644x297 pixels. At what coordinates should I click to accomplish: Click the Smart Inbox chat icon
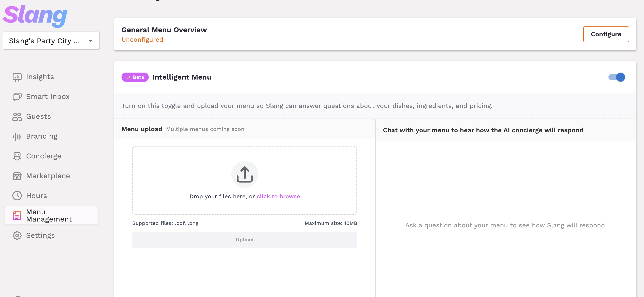[x=17, y=97]
